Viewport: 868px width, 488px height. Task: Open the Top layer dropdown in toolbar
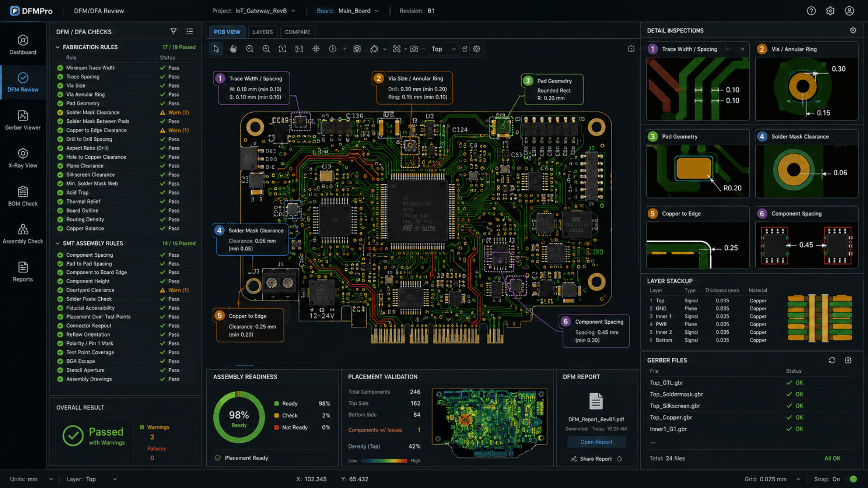pyautogui.click(x=443, y=49)
